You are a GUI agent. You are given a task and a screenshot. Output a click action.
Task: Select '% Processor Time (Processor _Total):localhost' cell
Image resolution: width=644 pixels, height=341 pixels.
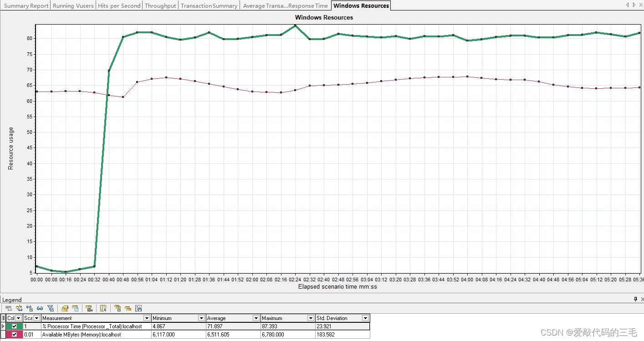(96, 326)
